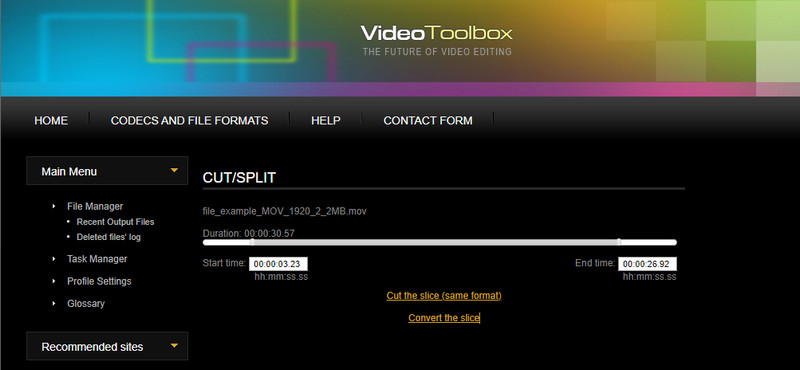The height and width of the screenshot is (370, 800).
Task: Open Recent Output Files link
Action: (115, 222)
